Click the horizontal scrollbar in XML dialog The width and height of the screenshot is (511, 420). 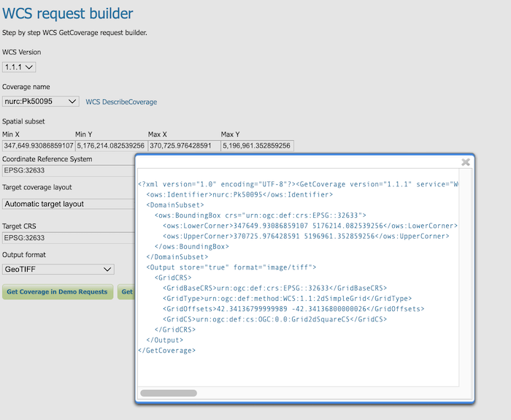click(169, 393)
